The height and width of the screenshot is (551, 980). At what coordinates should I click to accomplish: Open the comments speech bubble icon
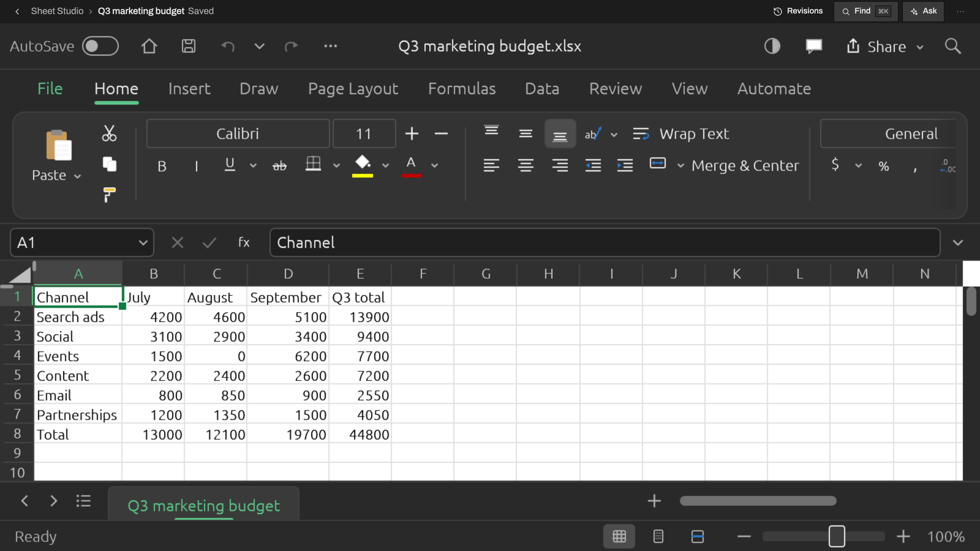click(814, 47)
